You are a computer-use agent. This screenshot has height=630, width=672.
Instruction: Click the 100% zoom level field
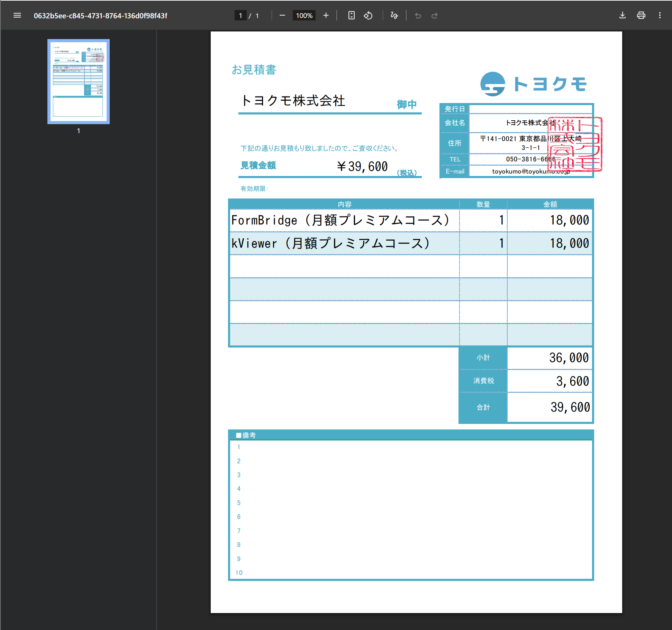pyautogui.click(x=304, y=16)
